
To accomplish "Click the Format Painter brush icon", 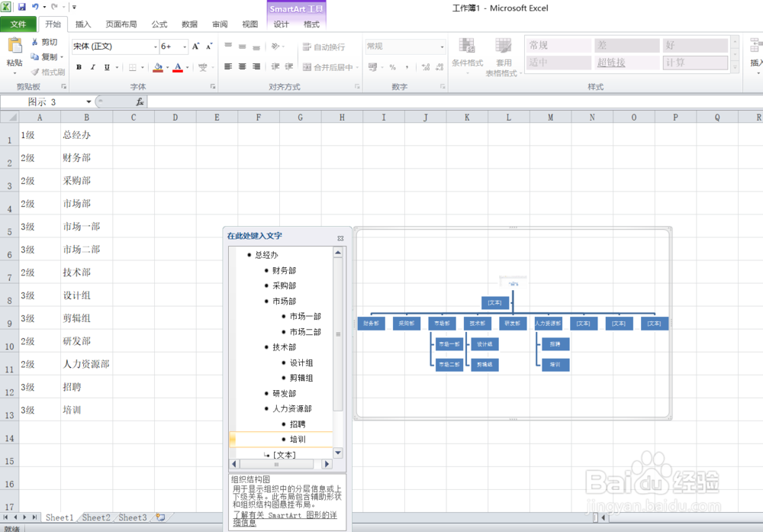I will click(35, 72).
